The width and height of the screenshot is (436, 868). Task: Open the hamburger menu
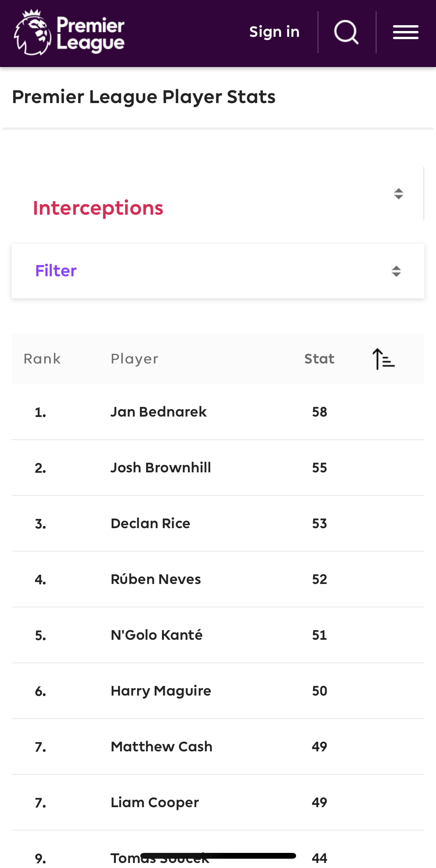[x=405, y=32]
